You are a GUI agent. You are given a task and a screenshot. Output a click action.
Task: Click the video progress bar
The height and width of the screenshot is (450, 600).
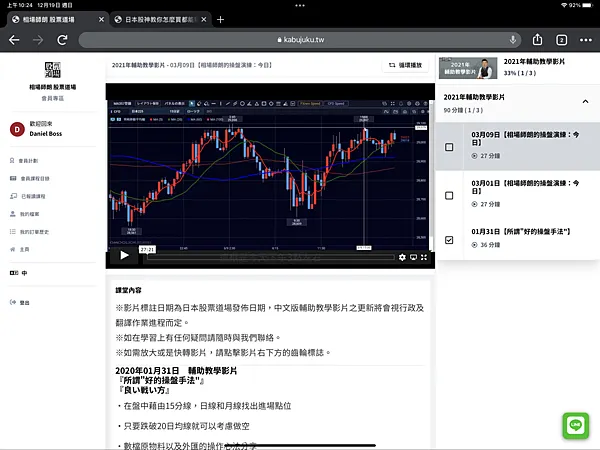(270, 257)
